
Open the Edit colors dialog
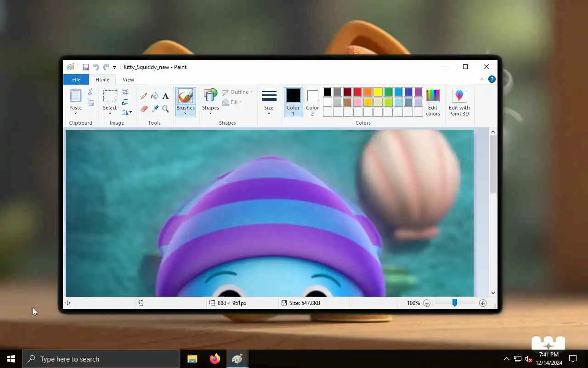pos(433,102)
